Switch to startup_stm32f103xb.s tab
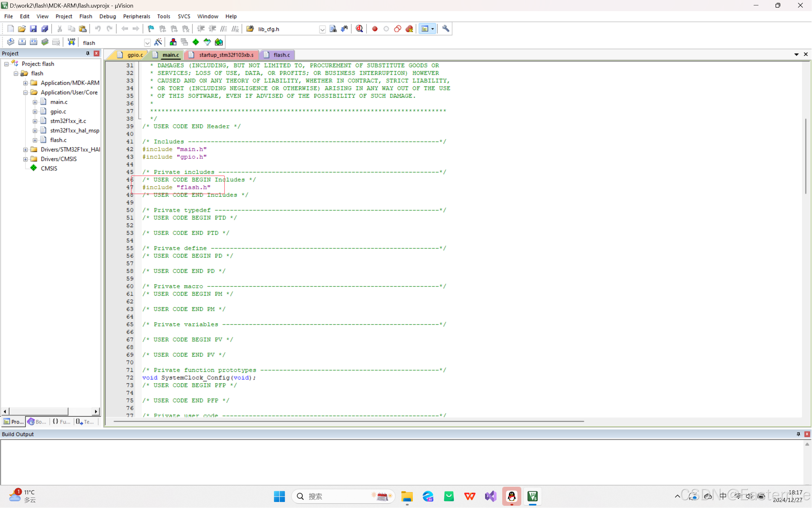 [226, 55]
